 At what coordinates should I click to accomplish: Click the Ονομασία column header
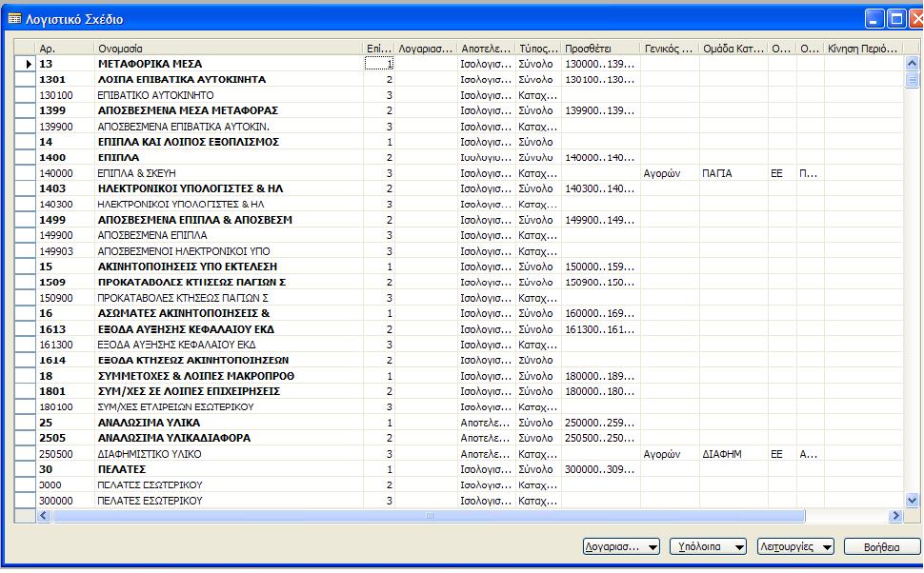tap(228, 49)
